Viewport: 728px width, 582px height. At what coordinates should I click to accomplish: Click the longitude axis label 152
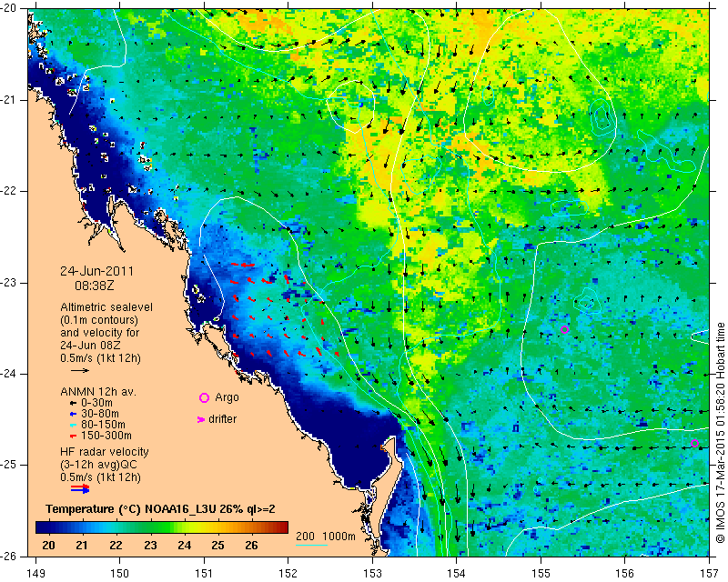click(288, 574)
